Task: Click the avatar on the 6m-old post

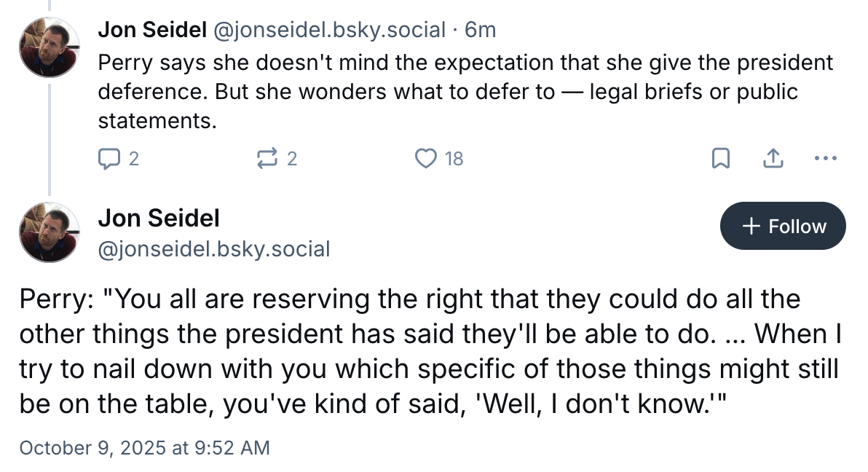Action: (x=49, y=47)
